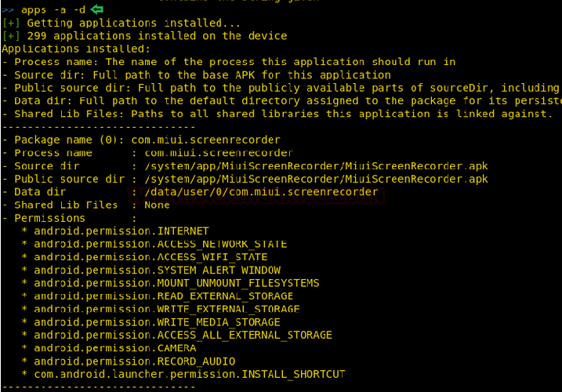This screenshot has width=562, height=392.
Task: Click the android.permission.INTERNET entry
Action: (121, 231)
